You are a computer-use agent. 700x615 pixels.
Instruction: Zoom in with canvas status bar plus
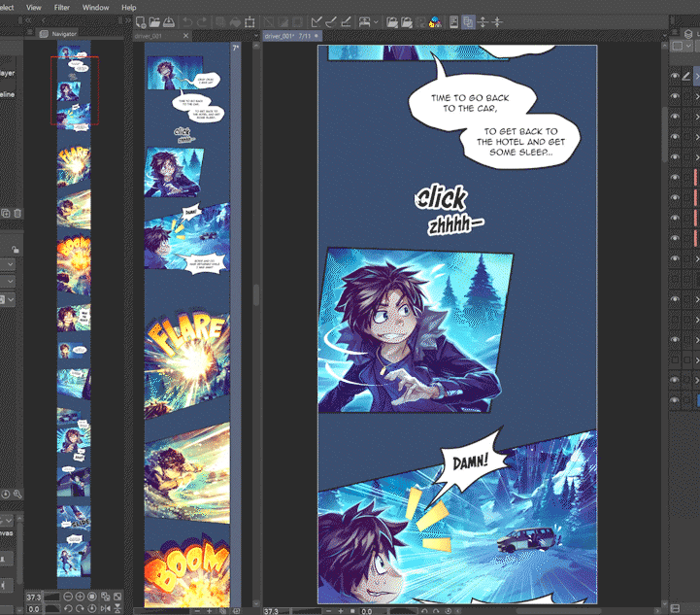click(x=341, y=611)
